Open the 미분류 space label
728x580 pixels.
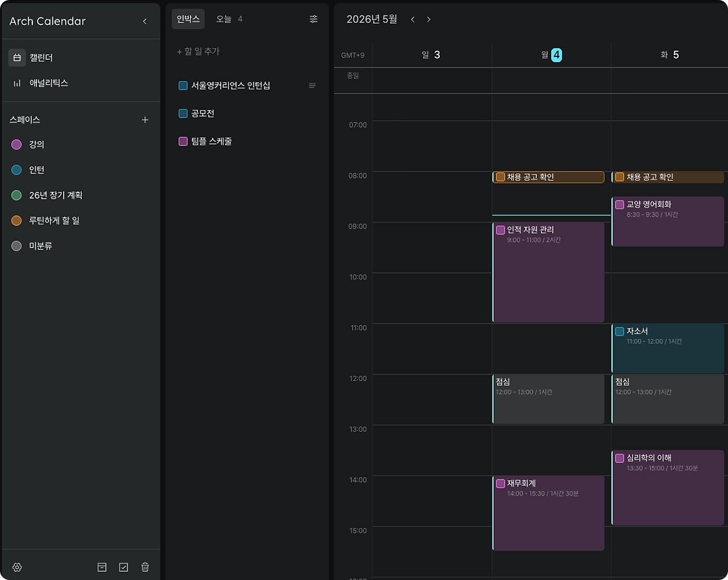click(x=41, y=246)
